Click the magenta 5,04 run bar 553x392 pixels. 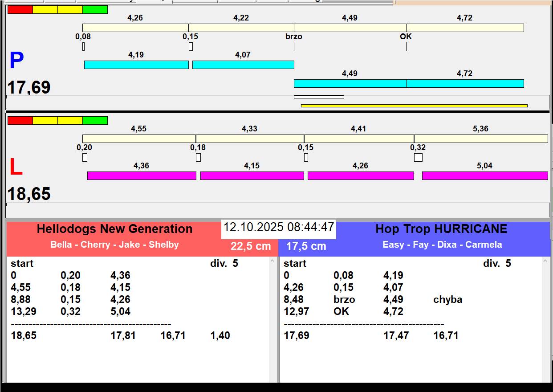coord(484,176)
